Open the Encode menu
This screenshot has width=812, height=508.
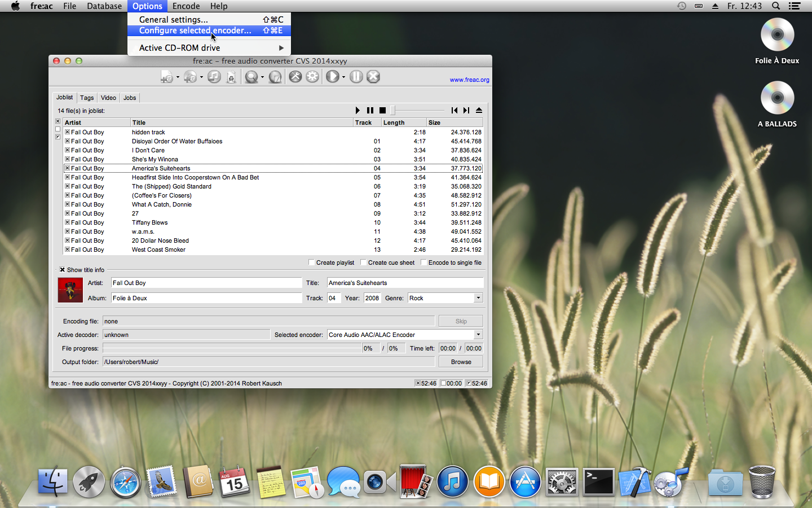[x=186, y=6]
